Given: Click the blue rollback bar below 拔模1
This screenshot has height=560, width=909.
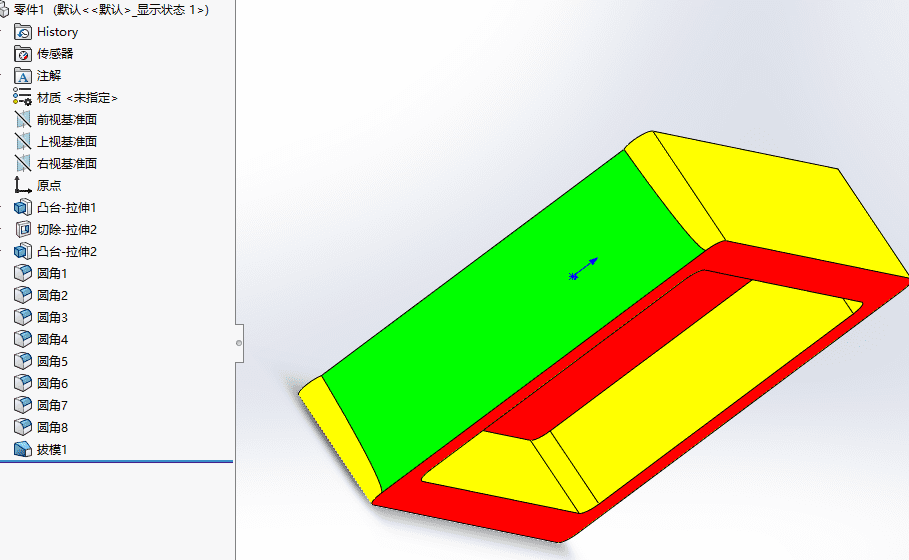Looking at the screenshot, I should click(116, 461).
